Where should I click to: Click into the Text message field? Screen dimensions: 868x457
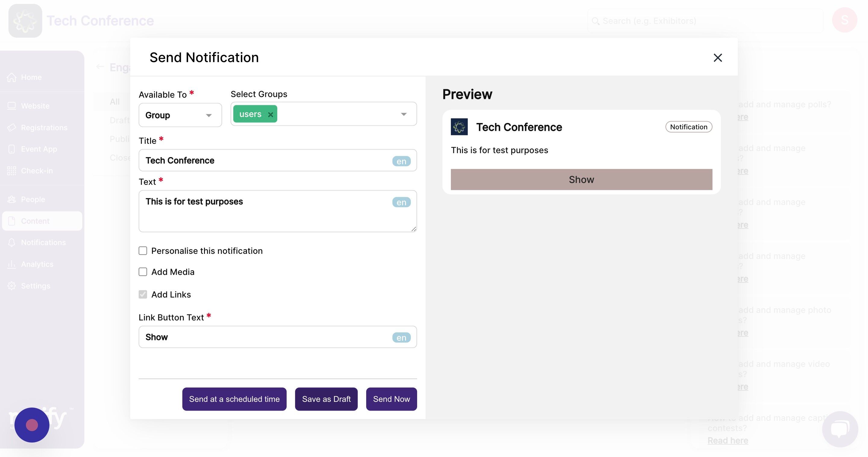pos(278,211)
